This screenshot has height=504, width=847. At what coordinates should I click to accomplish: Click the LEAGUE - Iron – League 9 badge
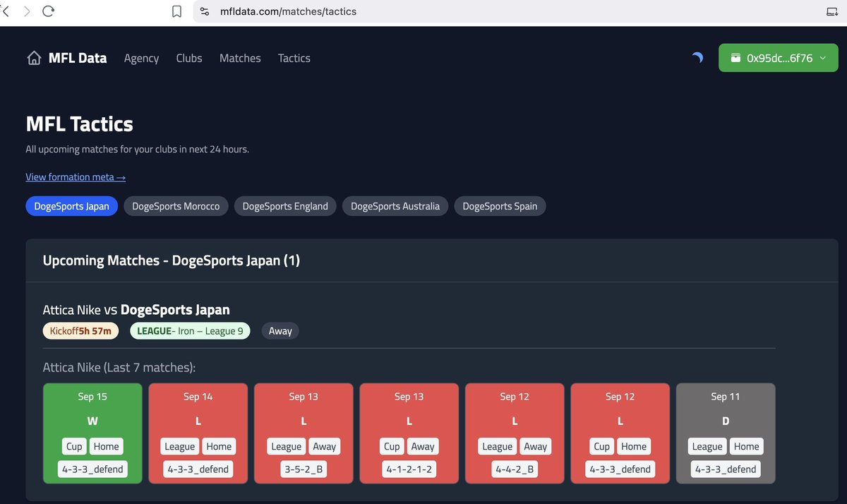(x=190, y=330)
